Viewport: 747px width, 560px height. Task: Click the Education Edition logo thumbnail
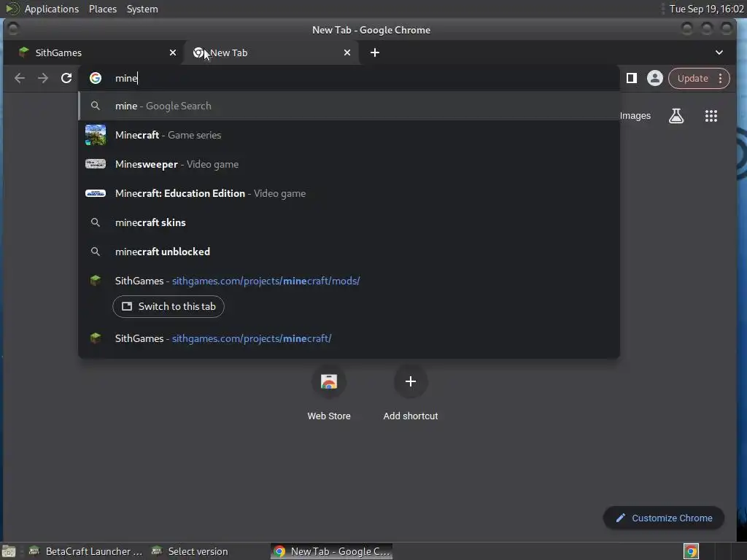(96, 193)
